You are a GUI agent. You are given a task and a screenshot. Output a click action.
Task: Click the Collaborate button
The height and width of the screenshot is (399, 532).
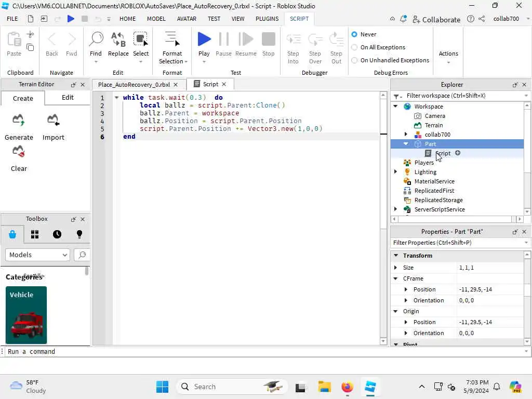tap(436, 19)
